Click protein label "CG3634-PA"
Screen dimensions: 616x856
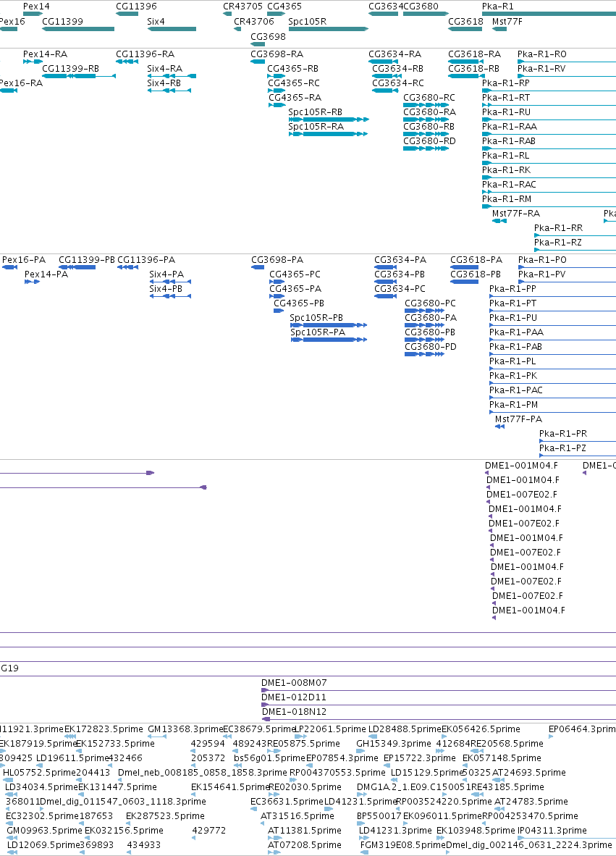(x=400, y=260)
